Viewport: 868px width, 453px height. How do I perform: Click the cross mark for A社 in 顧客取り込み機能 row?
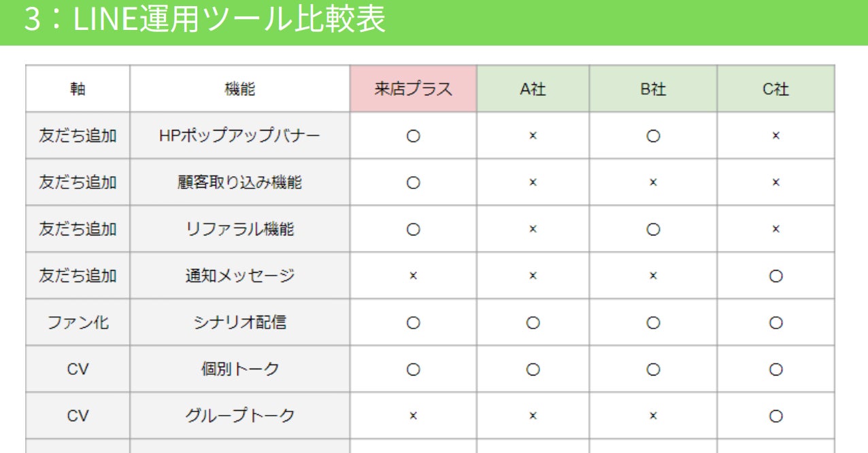tap(533, 182)
